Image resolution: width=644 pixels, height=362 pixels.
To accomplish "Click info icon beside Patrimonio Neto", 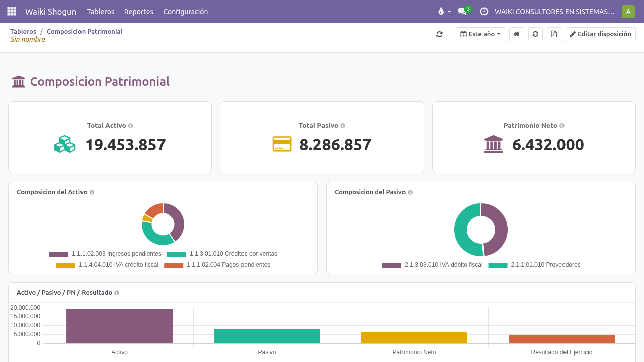I will point(562,126).
